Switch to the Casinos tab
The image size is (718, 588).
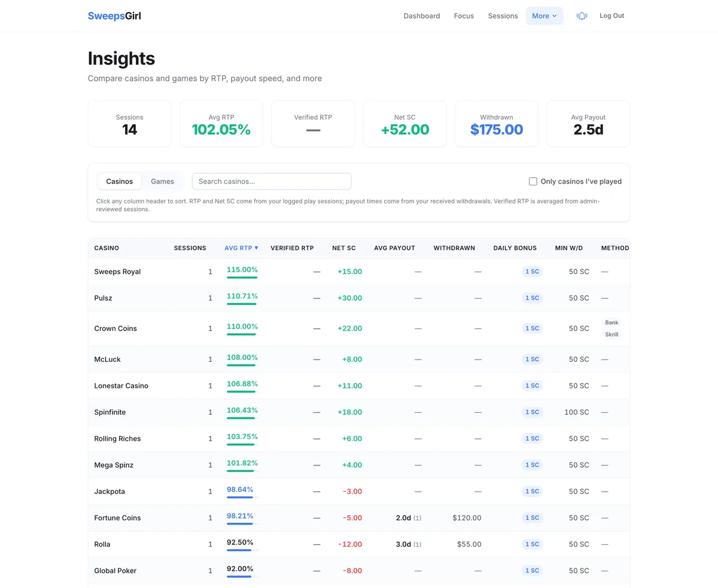click(120, 181)
